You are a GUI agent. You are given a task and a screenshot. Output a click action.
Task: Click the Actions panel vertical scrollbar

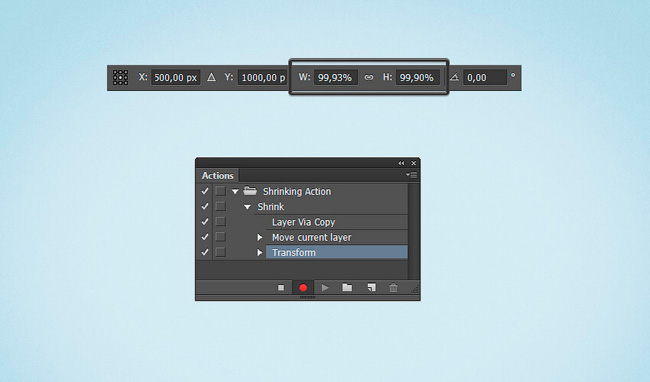[x=414, y=231]
